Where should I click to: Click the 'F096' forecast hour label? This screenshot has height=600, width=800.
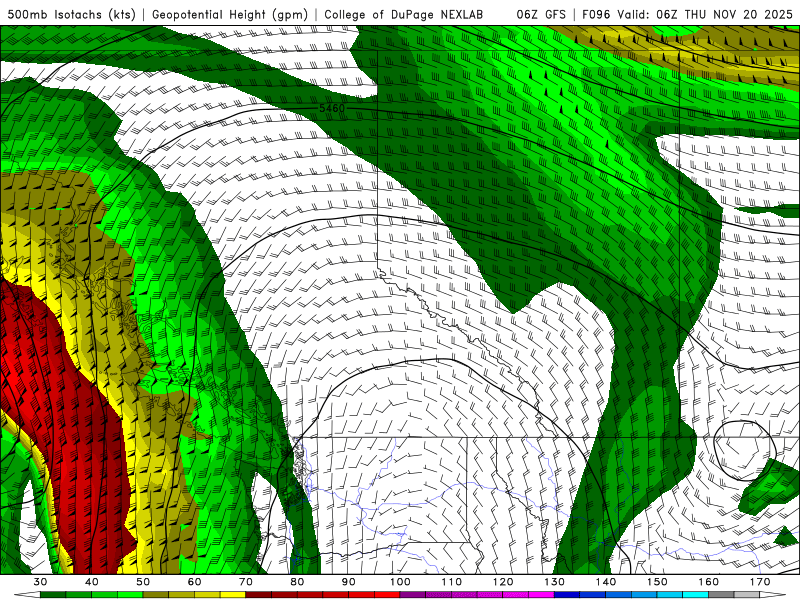click(x=596, y=14)
